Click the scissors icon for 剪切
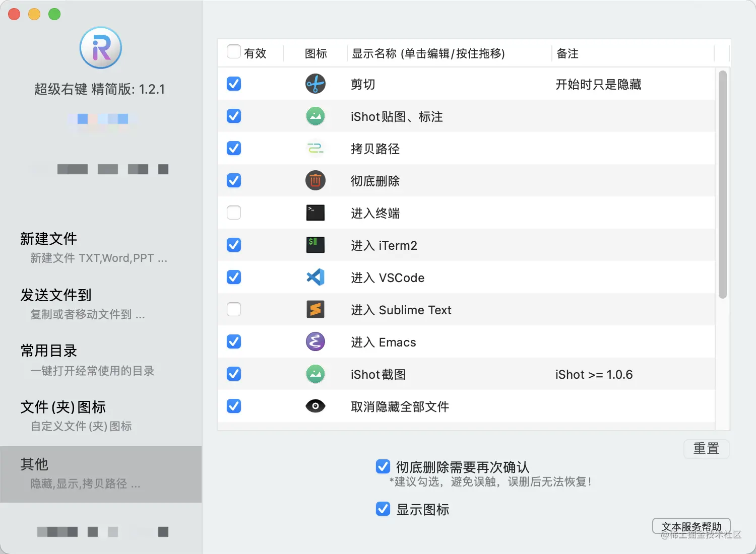This screenshot has height=554, width=756. pyautogui.click(x=316, y=84)
